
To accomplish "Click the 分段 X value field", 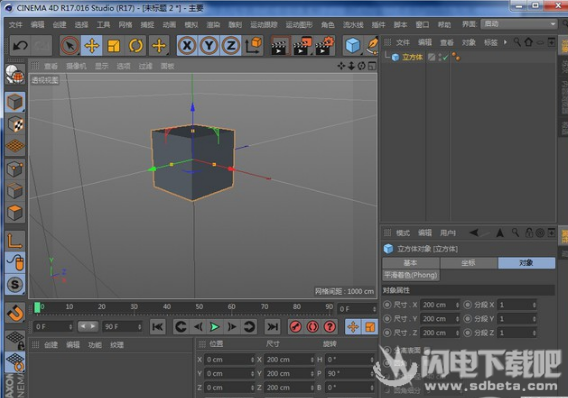I will [517, 305].
